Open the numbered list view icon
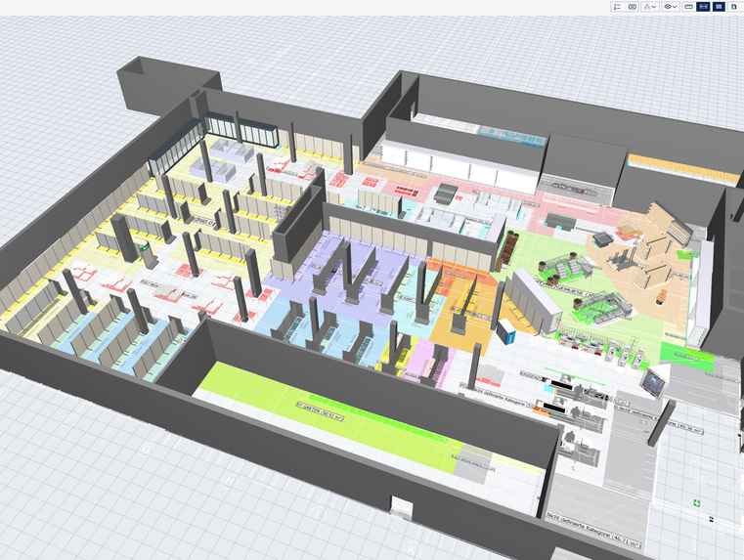 tap(617, 7)
